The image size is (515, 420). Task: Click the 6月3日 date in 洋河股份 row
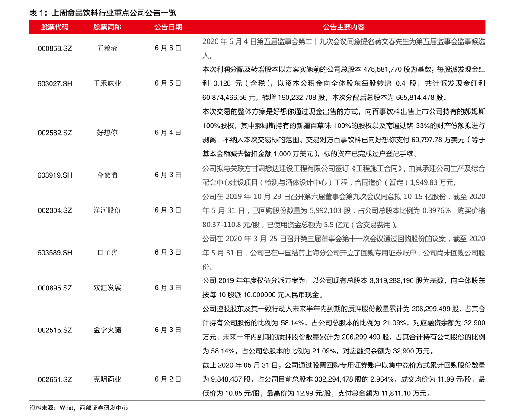(x=168, y=210)
